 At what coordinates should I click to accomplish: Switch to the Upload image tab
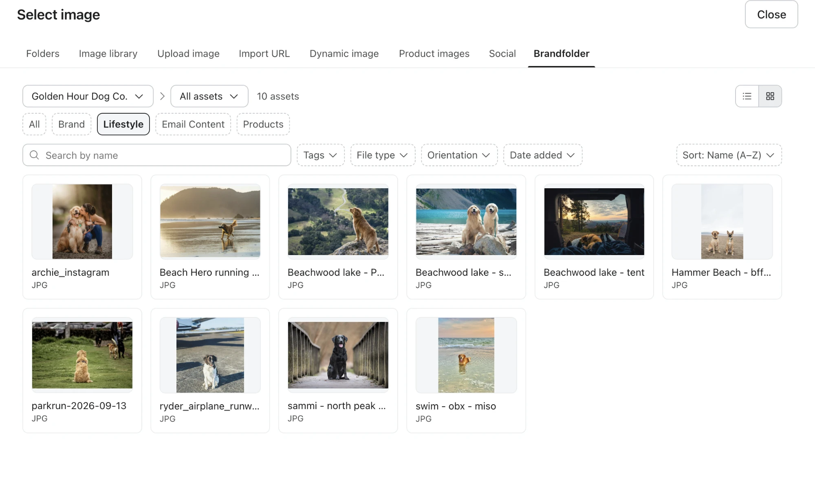(188, 53)
